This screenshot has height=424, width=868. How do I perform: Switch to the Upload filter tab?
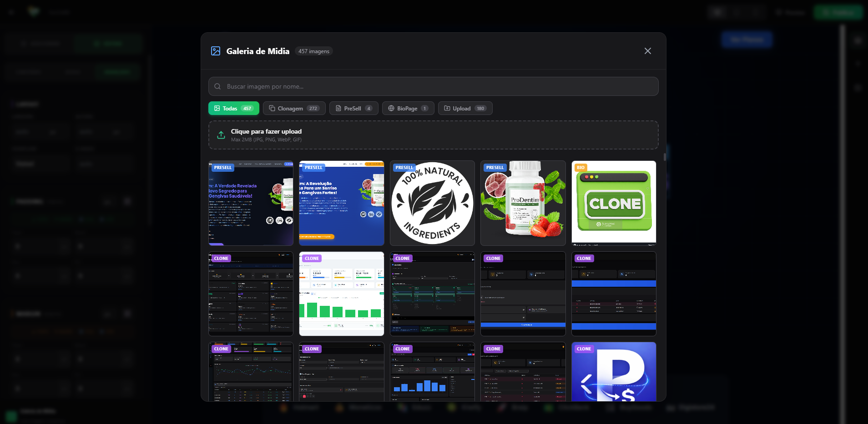[464, 108]
